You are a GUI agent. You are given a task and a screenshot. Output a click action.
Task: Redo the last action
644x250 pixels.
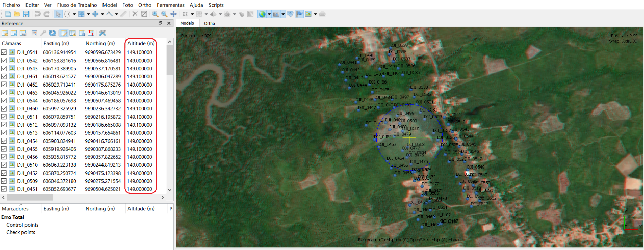[x=46, y=14]
